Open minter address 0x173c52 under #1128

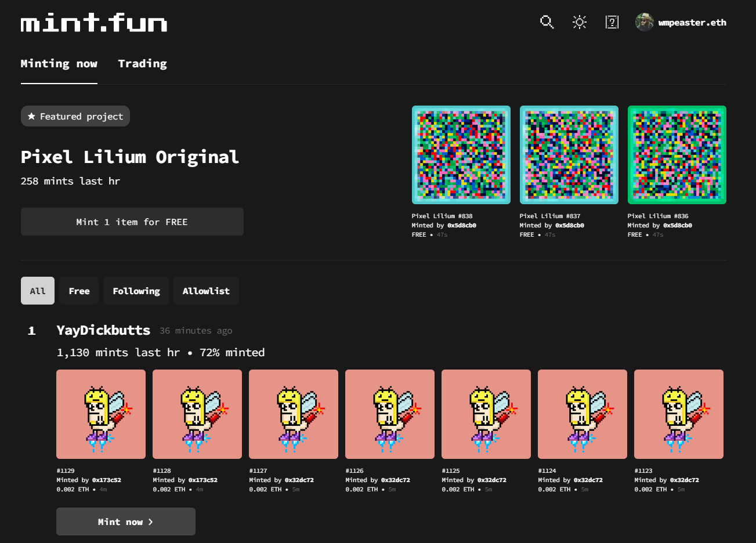pos(202,480)
